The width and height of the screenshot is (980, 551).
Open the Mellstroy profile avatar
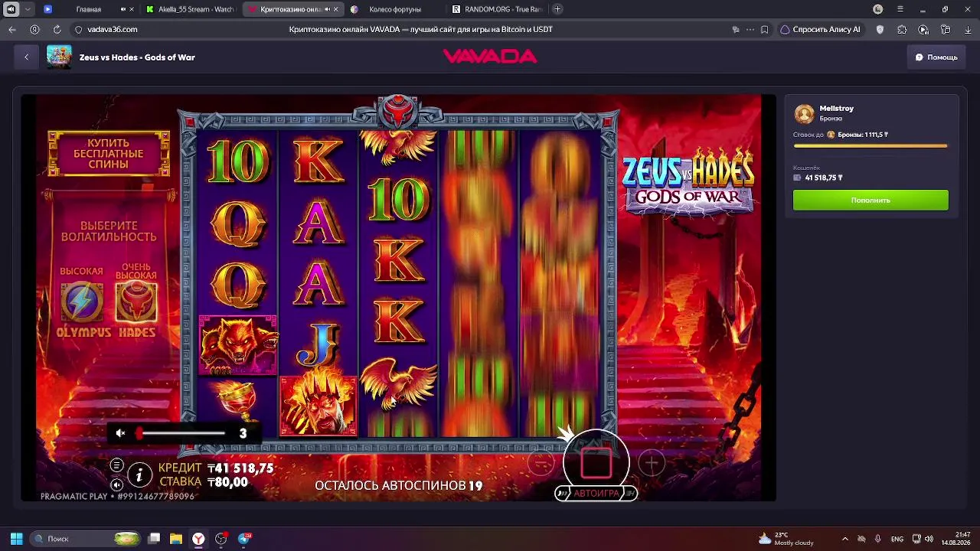pos(804,113)
